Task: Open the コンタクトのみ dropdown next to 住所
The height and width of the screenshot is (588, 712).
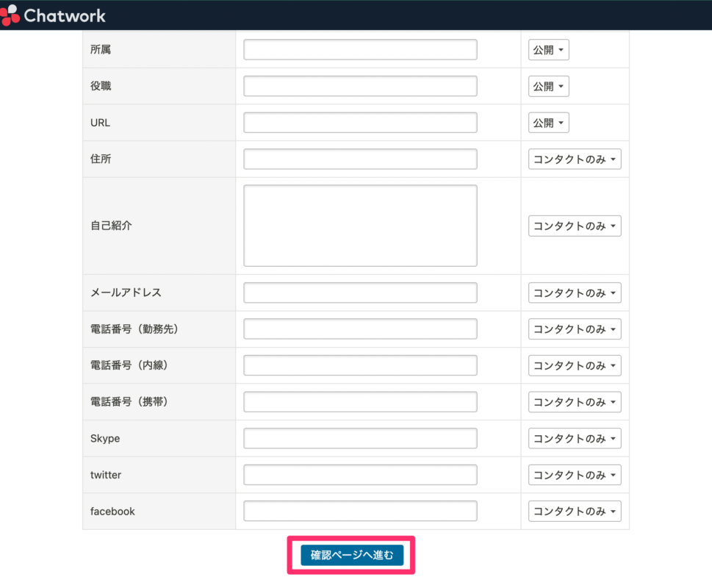Action: 574,159
